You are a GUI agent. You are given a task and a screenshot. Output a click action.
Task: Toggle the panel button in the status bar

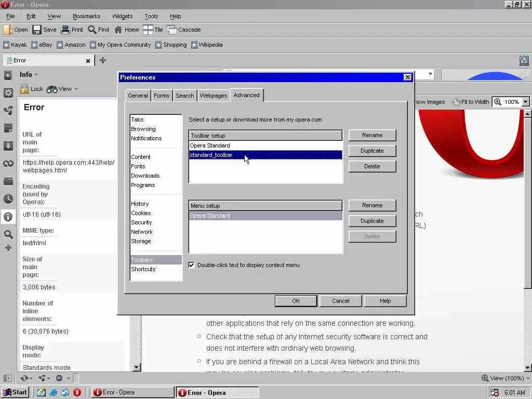pyautogui.click(x=7, y=378)
